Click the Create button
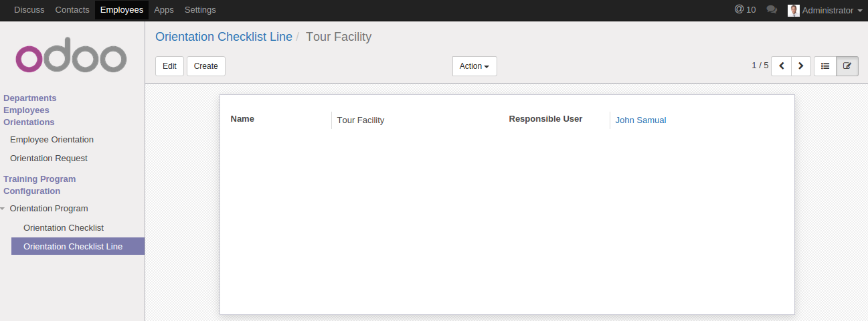Screen dimensions: 868x321 [x=206, y=66]
